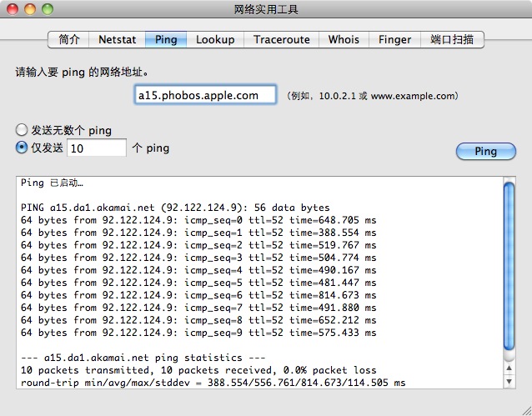
Task: Close the window with the red button
Action: [13, 9]
